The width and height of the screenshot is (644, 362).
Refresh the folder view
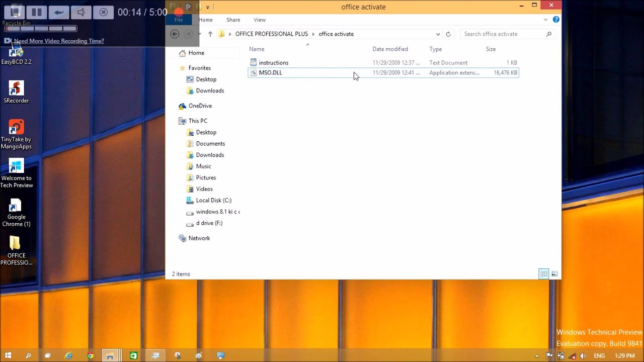(x=448, y=34)
